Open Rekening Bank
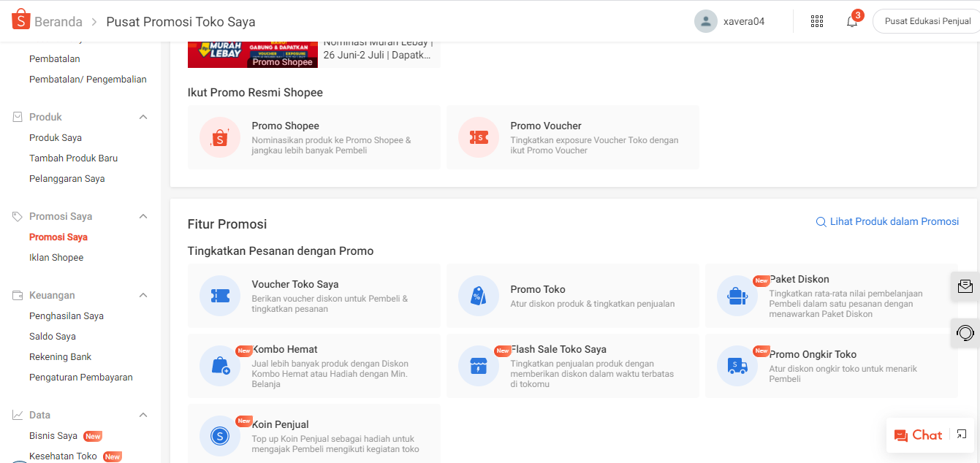This screenshot has height=463, width=980. pyautogui.click(x=60, y=356)
